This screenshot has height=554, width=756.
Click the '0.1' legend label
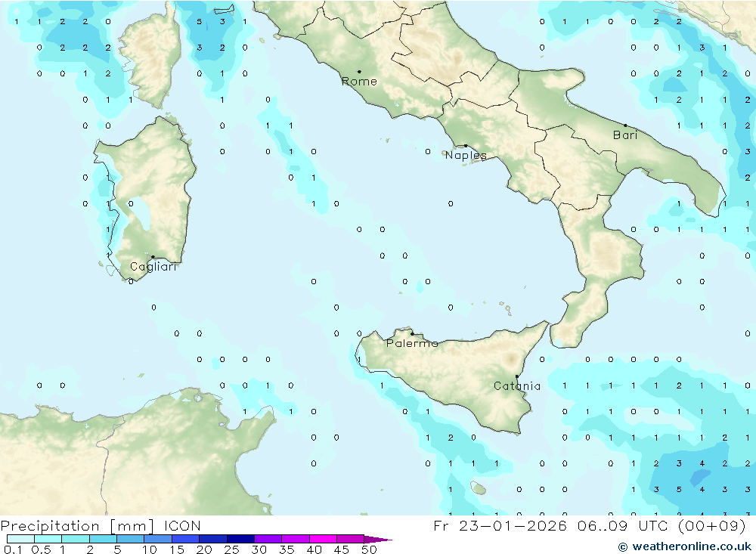coord(13,549)
